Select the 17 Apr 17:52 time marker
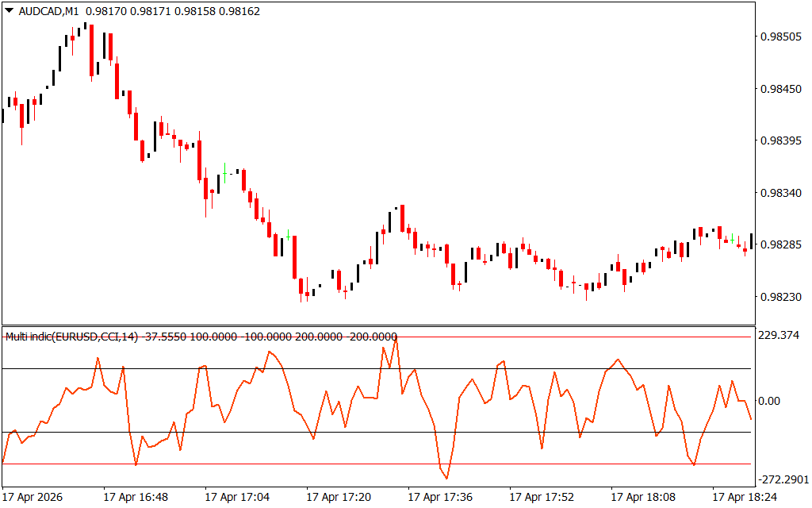 coord(542,497)
